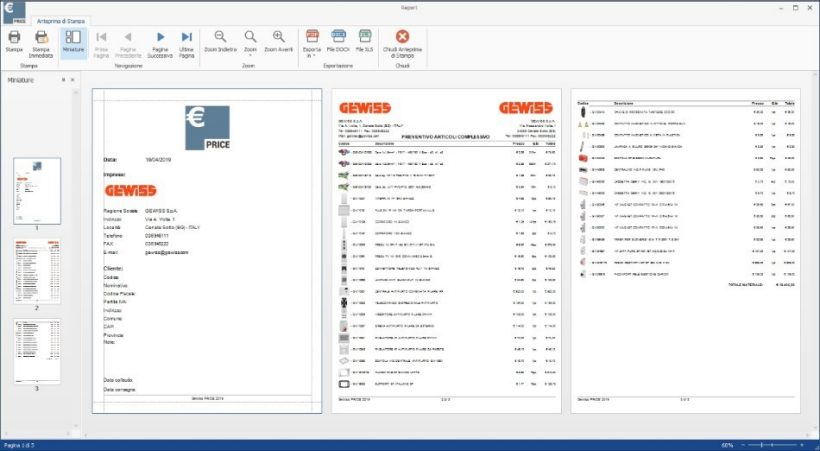Open the PRICE application menu button

pos(14,13)
